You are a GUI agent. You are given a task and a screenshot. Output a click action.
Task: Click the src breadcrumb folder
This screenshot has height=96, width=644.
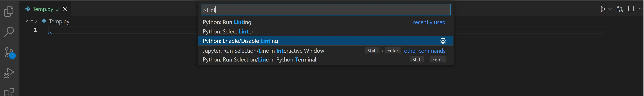[29, 22]
